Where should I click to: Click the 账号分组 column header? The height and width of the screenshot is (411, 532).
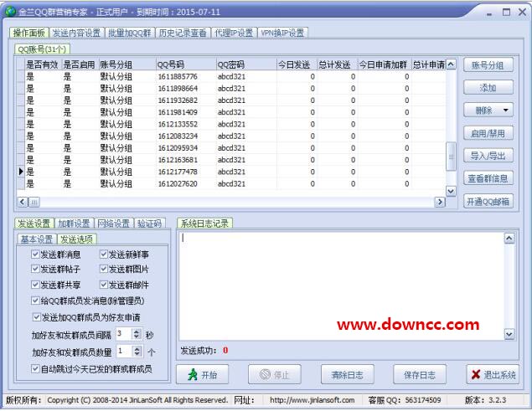(127, 64)
